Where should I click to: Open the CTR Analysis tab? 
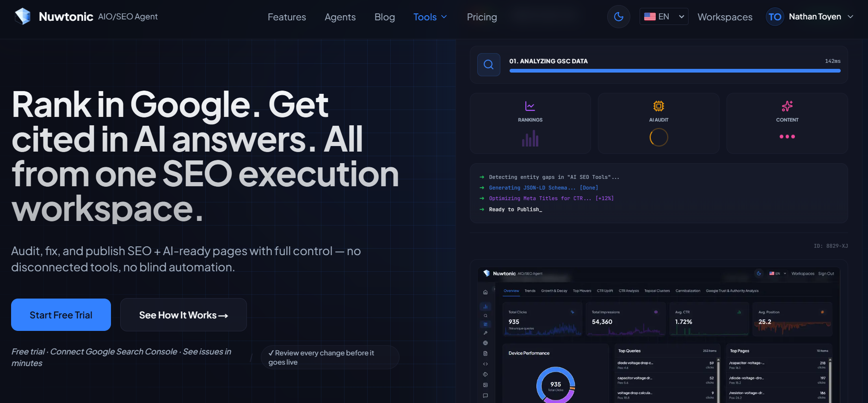coord(629,291)
